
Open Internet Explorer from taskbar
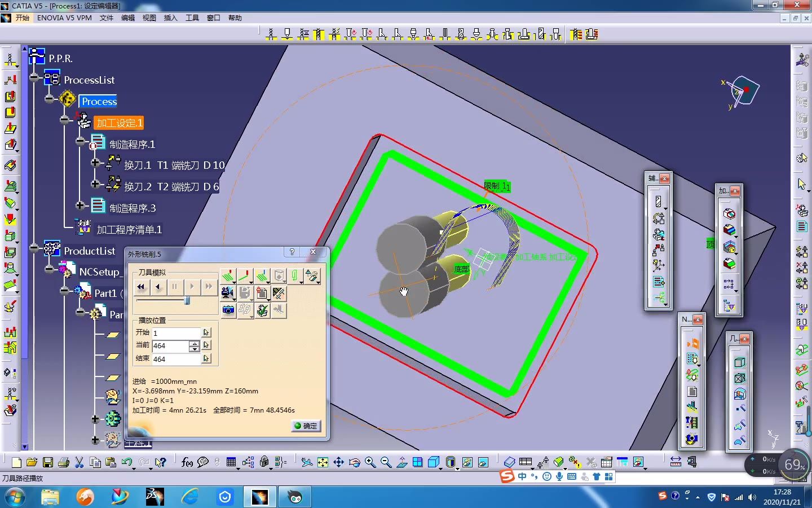(x=190, y=497)
